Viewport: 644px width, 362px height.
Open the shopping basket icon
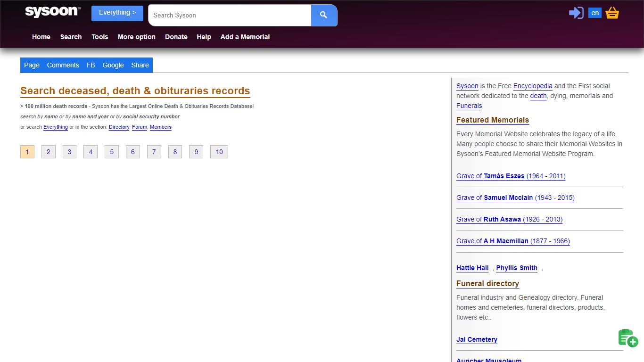coord(612,13)
